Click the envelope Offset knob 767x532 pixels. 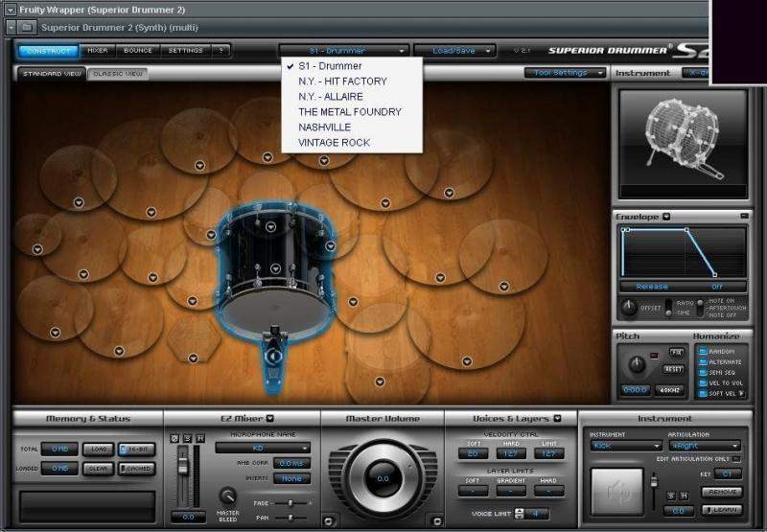pyautogui.click(x=629, y=308)
